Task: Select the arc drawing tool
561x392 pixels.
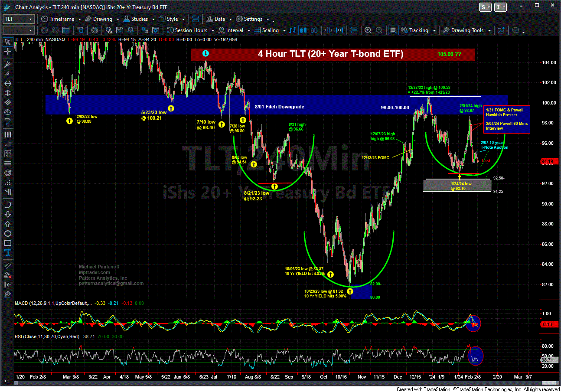Action: pos(7,205)
